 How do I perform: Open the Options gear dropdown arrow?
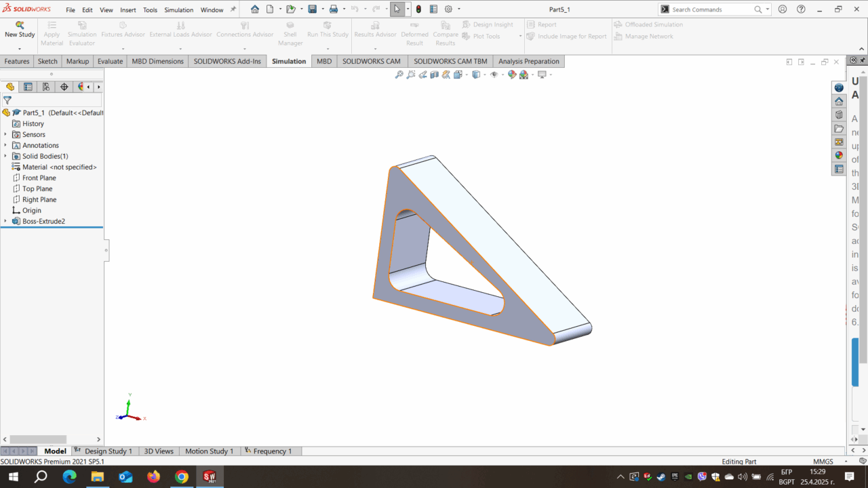click(459, 9)
